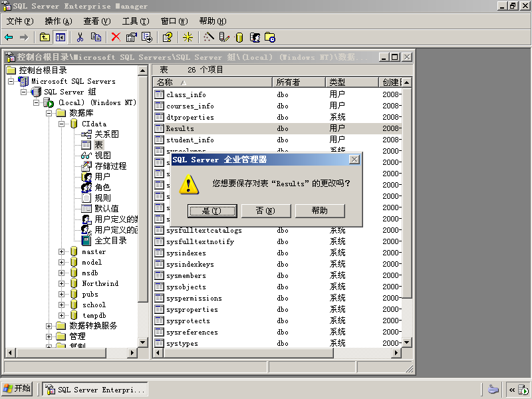Click the New job folder toolbar icon
This screenshot has width=532, height=399.
tap(270, 37)
